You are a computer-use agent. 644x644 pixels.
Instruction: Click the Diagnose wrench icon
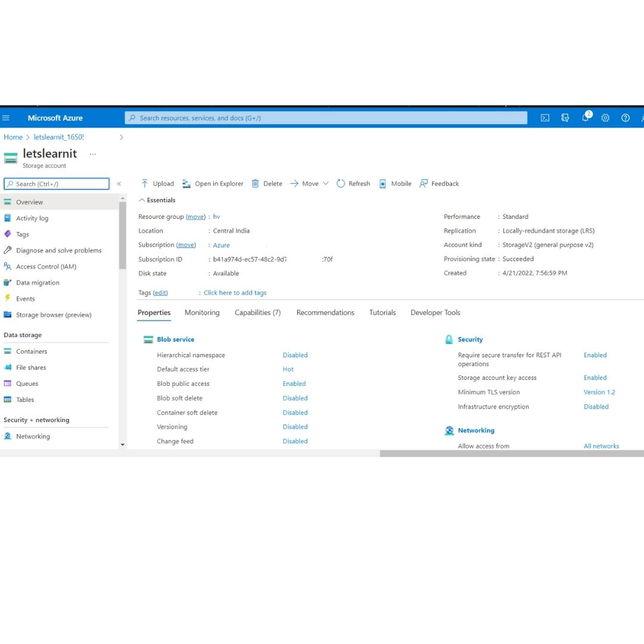coord(7,250)
